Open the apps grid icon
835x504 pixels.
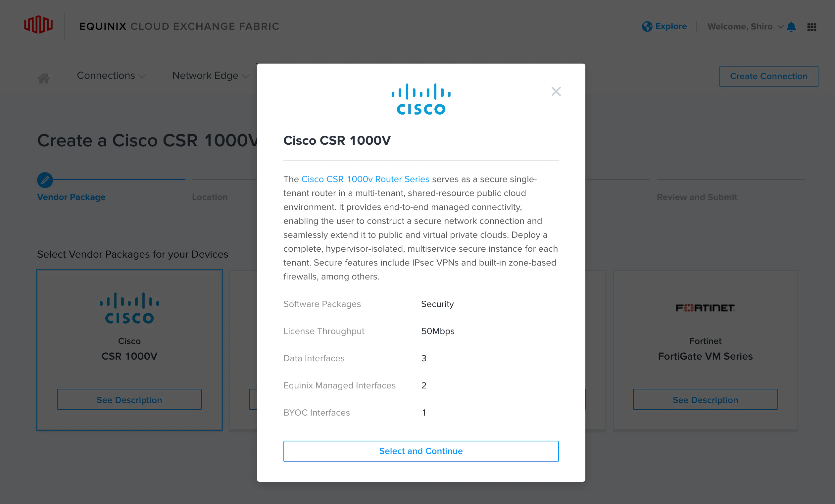[812, 27]
